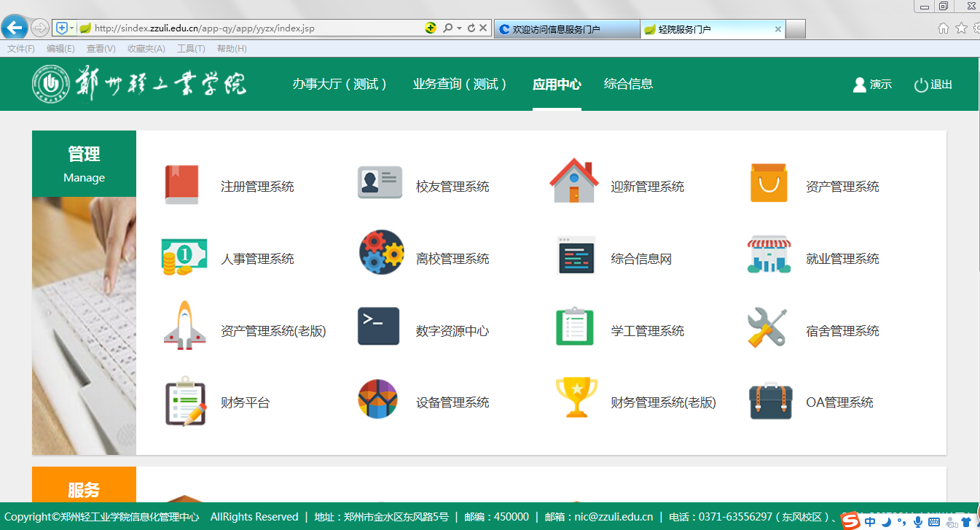980x530 pixels.
Task: Open the 收藏夹(A) menu
Action: coord(146,49)
